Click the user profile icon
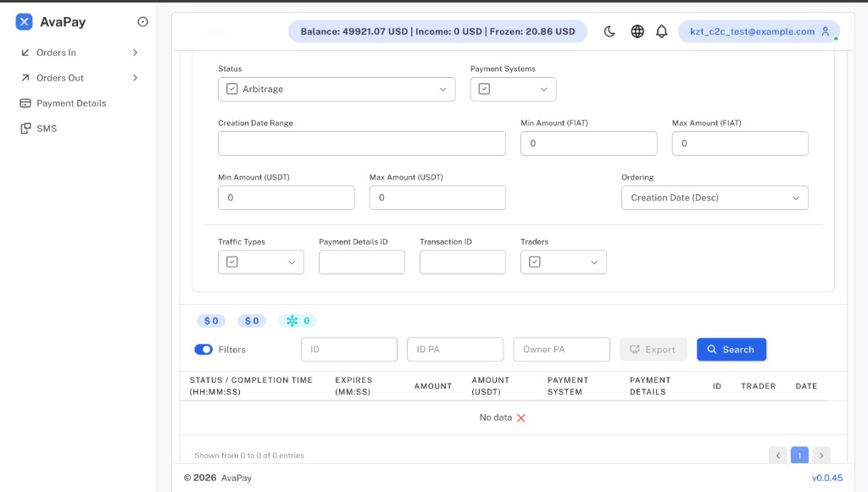This screenshot has height=492, width=868. 826,31
